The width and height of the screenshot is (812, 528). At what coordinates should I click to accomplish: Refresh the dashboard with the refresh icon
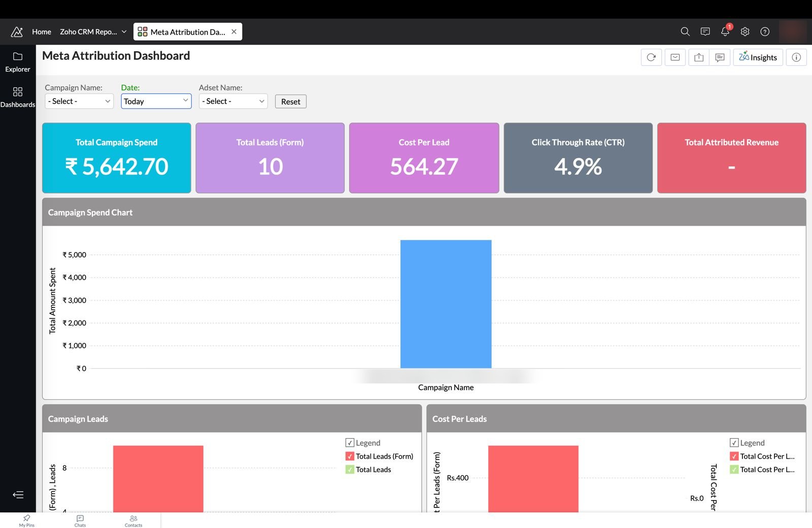[x=651, y=57]
